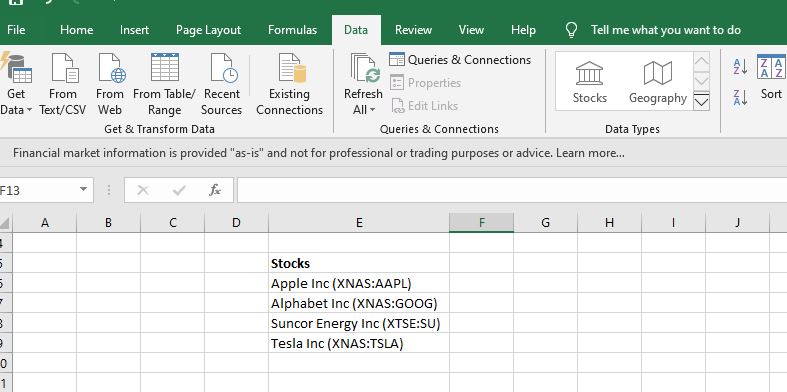
Task: Switch to the Review tab
Action: click(x=413, y=30)
